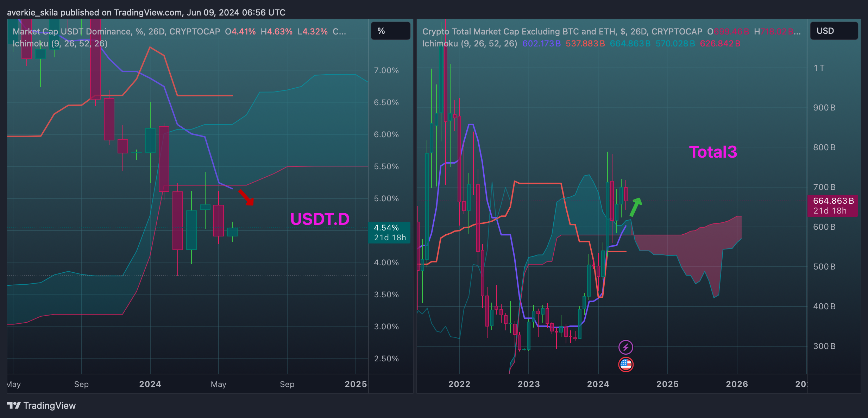
Task: Click the high value H4.63% in left legend
Action: (x=276, y=32)
